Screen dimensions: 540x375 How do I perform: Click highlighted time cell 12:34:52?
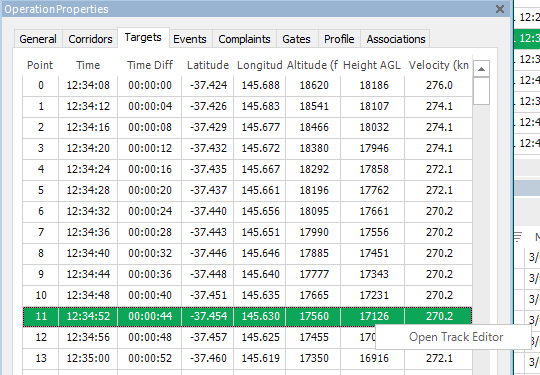88,316
